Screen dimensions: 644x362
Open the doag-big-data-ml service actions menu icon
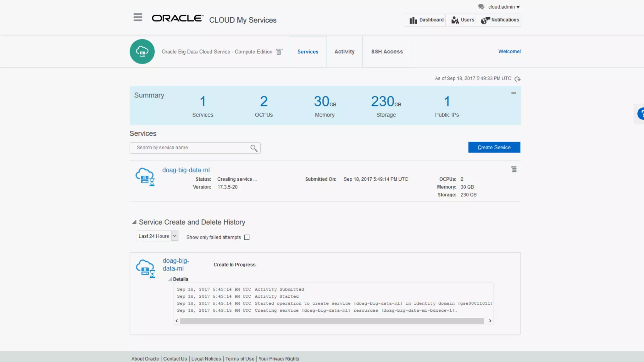click(x=514, y=170)
